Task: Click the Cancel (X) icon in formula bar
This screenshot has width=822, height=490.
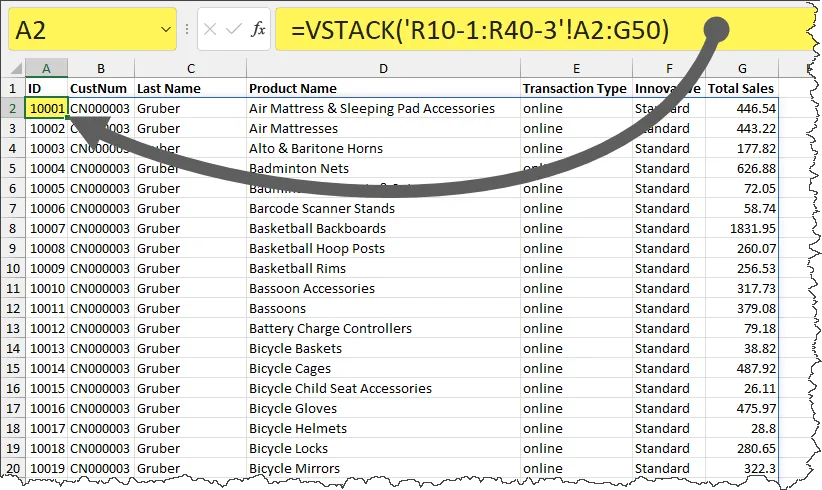Action: (x=211, y=29)
